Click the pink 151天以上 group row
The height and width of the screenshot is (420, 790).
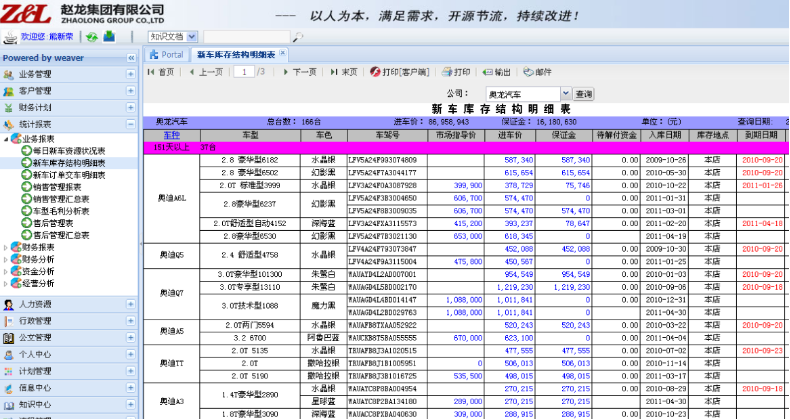coord(466,148)
